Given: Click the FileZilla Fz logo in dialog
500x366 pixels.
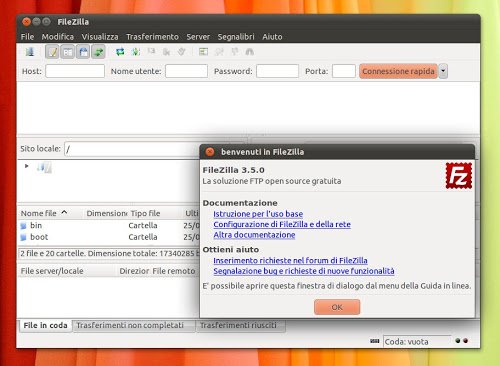Looking at the screenshot, I should coord(459,175).
